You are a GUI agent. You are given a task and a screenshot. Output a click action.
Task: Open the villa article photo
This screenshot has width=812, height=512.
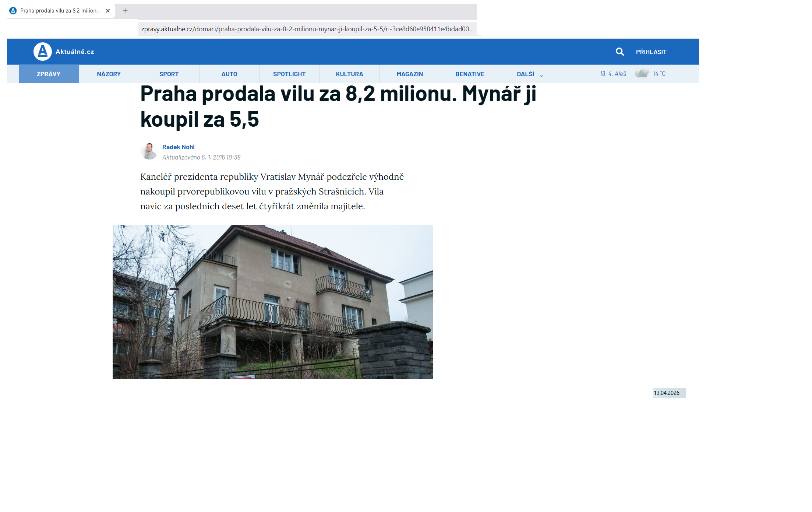[x=272, y=302]
